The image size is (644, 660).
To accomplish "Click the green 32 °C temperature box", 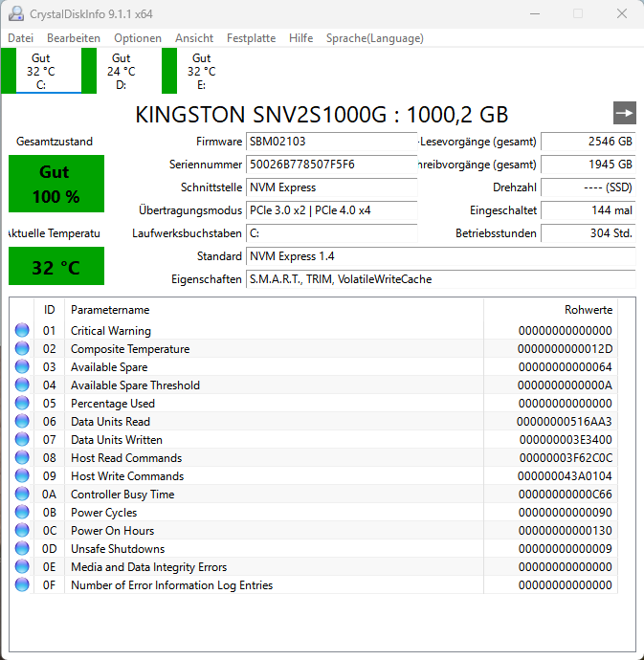I will [x=56, y=266].
